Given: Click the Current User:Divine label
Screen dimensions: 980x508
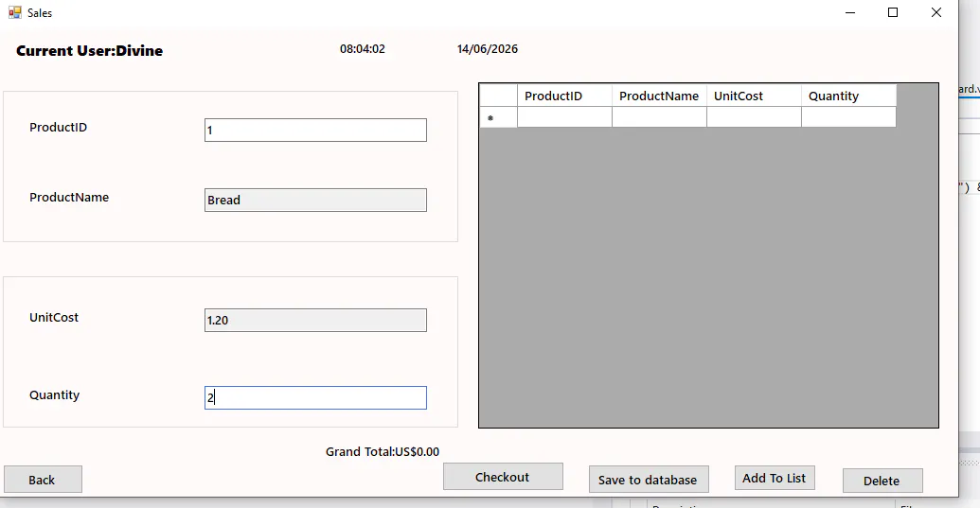Looking at the screenshot, I should pos(89,50).
